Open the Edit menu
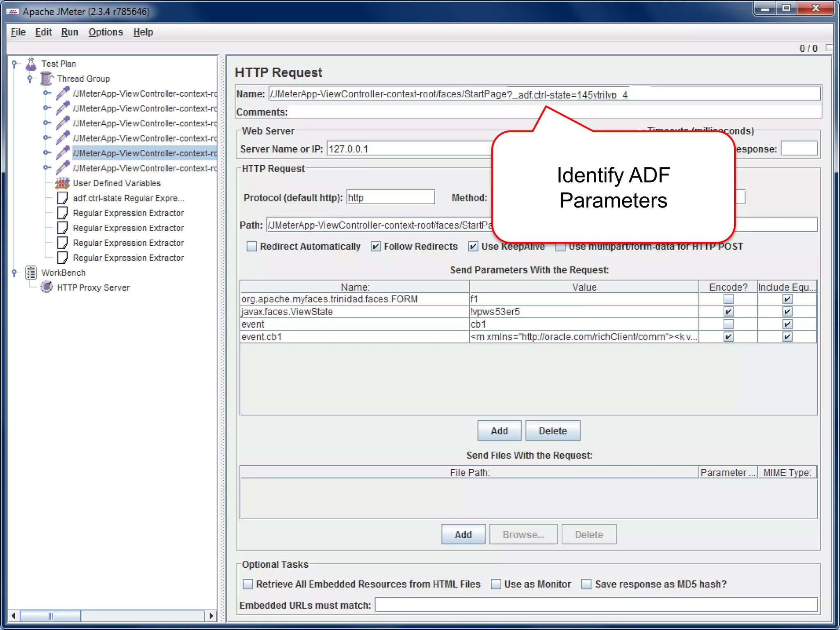 pos(43,32)
